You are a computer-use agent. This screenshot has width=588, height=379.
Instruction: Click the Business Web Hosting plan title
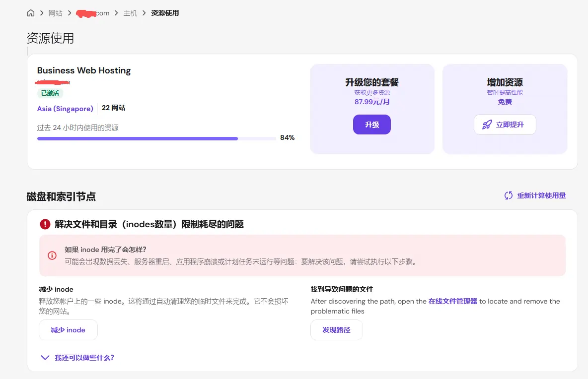point(84,70)
